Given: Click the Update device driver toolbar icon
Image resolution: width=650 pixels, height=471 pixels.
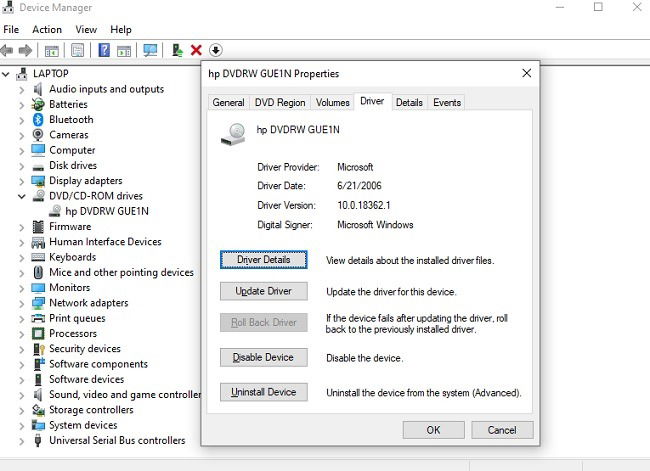Looking at the screenshot, I should pyautogui.click(x=177, y=50).
